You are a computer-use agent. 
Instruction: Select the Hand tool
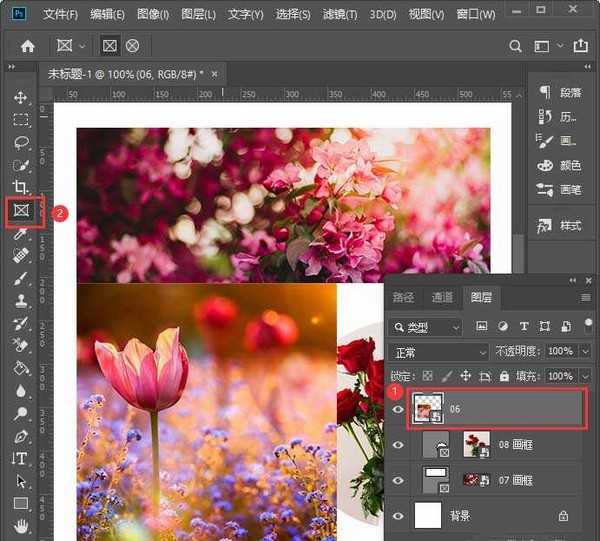pyautogui.click(x=21, y=525)
